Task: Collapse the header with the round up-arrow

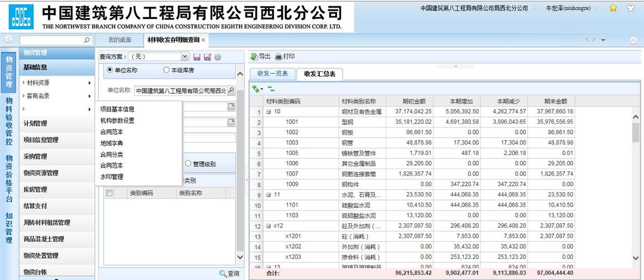Action: click(633, 40)
